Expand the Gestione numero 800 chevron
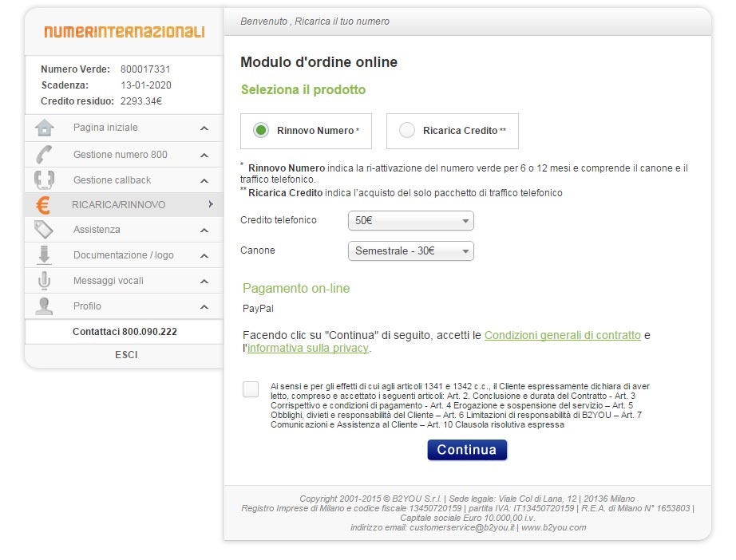This screenshot has width=736, height=560. [x=204, y=155]
